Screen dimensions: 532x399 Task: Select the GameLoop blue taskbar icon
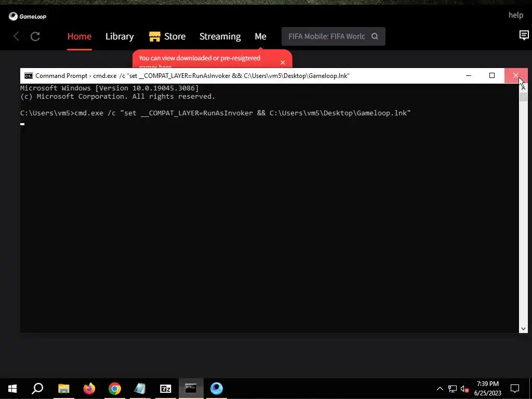pyautogui.click(x=217, y=389)
